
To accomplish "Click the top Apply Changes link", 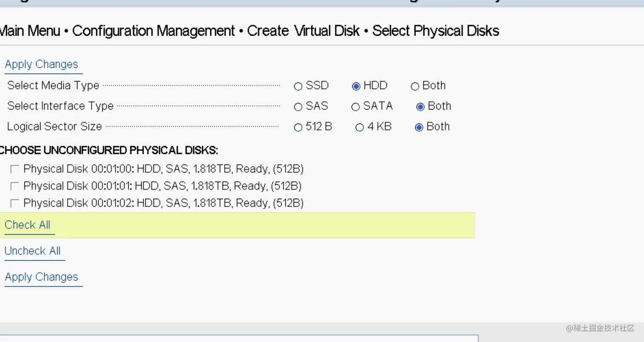I will point(41,64).
